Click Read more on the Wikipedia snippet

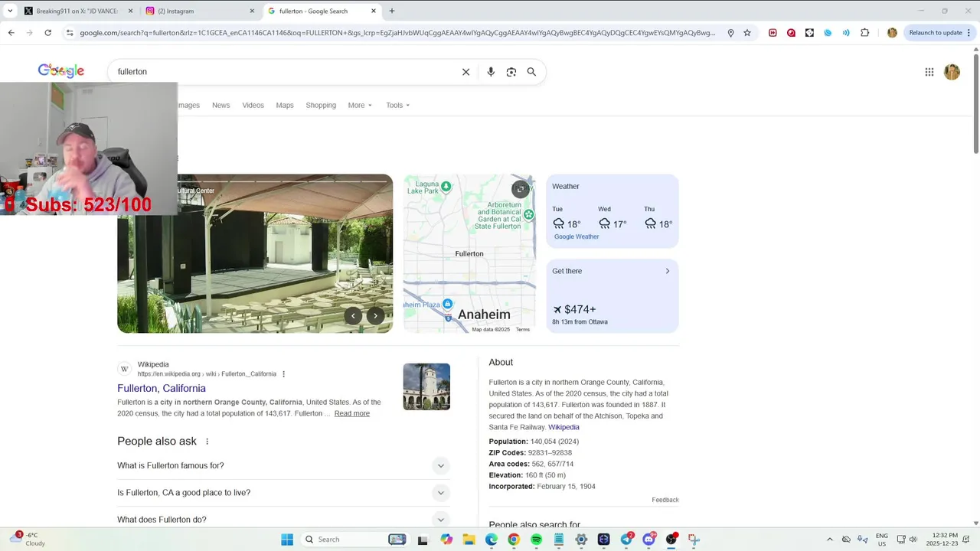(x=351, y=413)
